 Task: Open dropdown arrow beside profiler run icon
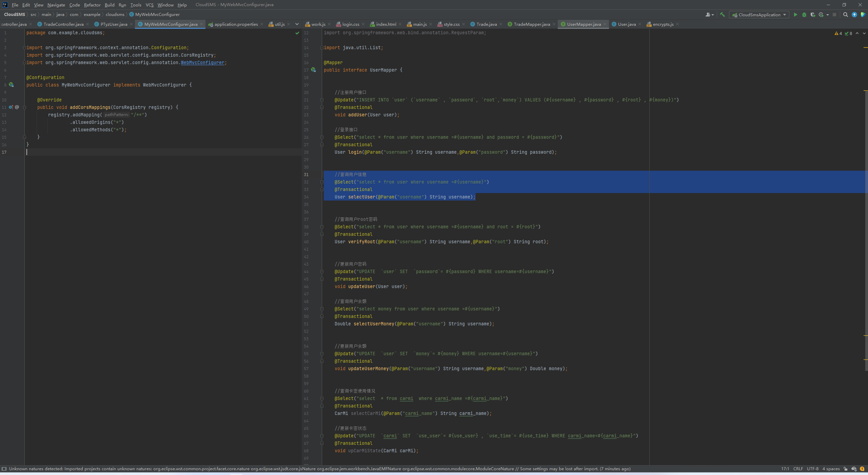pos(828,15)
